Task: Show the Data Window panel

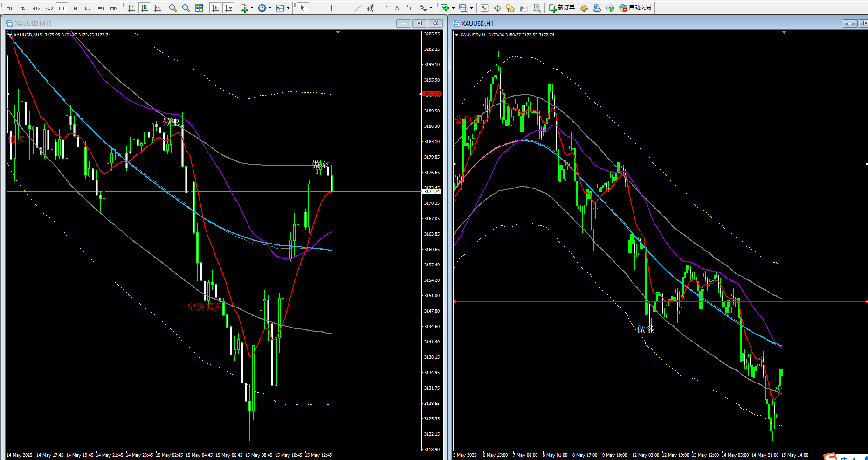Action: 497,8
